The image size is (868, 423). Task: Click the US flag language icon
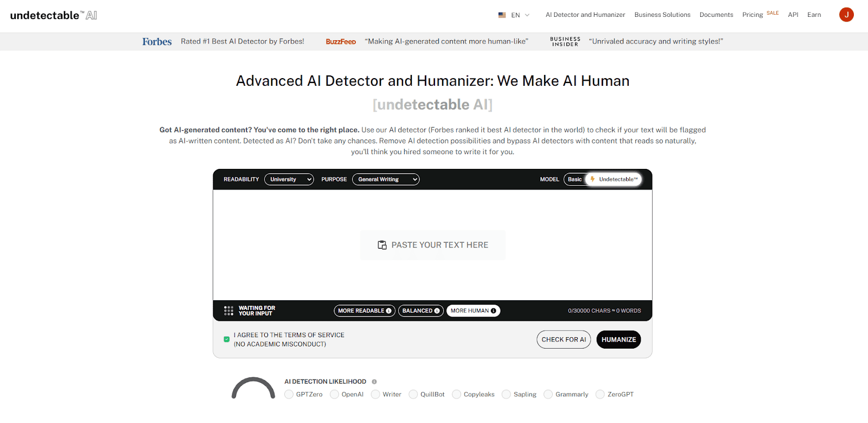coord(502,15)
